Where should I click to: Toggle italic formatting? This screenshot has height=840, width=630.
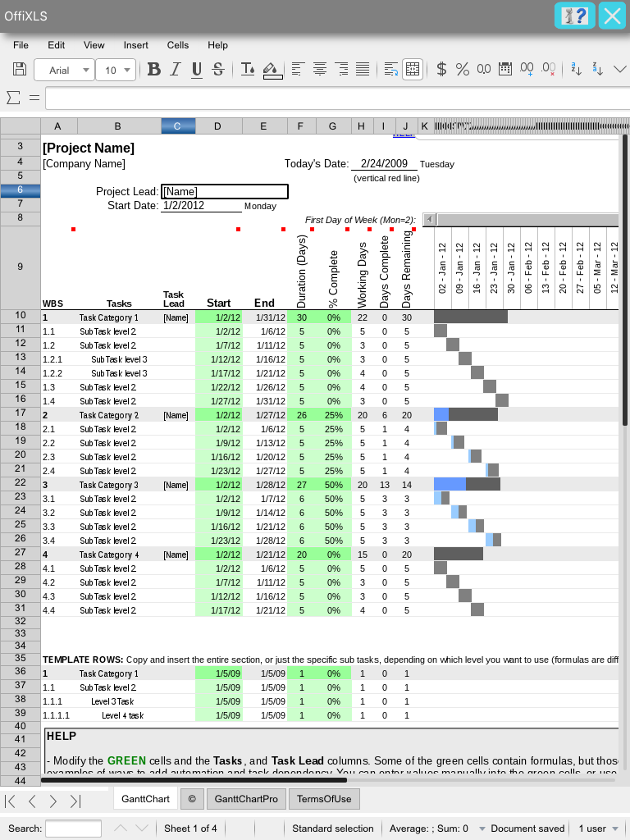[175, 69]
